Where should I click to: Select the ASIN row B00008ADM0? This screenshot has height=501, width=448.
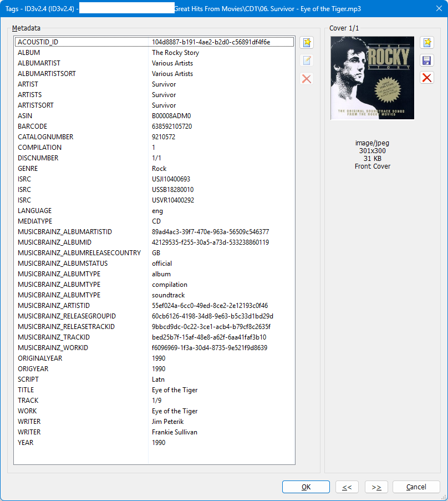pyautogui.click(x=154, y=115)
